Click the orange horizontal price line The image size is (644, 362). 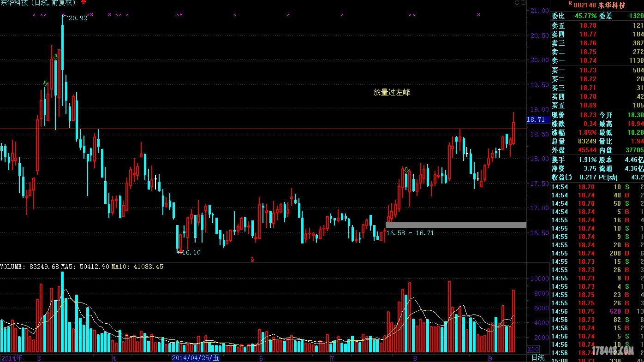(x=263, y=129)
